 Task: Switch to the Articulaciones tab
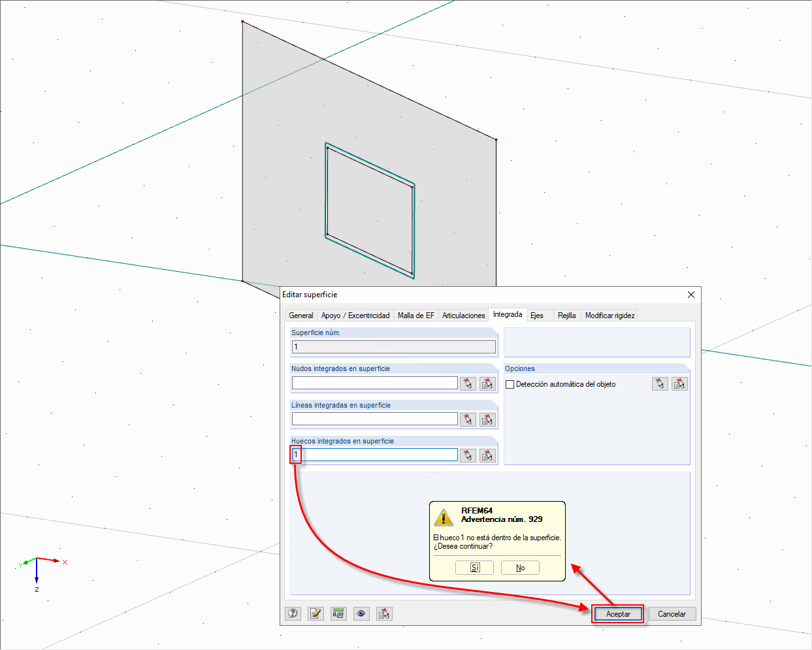[463, 316]
